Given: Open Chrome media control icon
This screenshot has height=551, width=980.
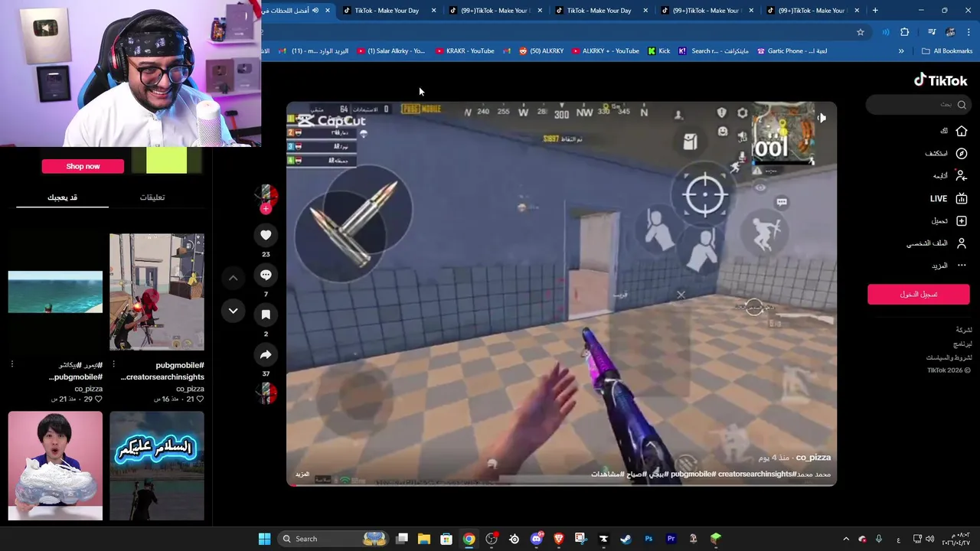Looking at the screenshot, I should 932,32.
